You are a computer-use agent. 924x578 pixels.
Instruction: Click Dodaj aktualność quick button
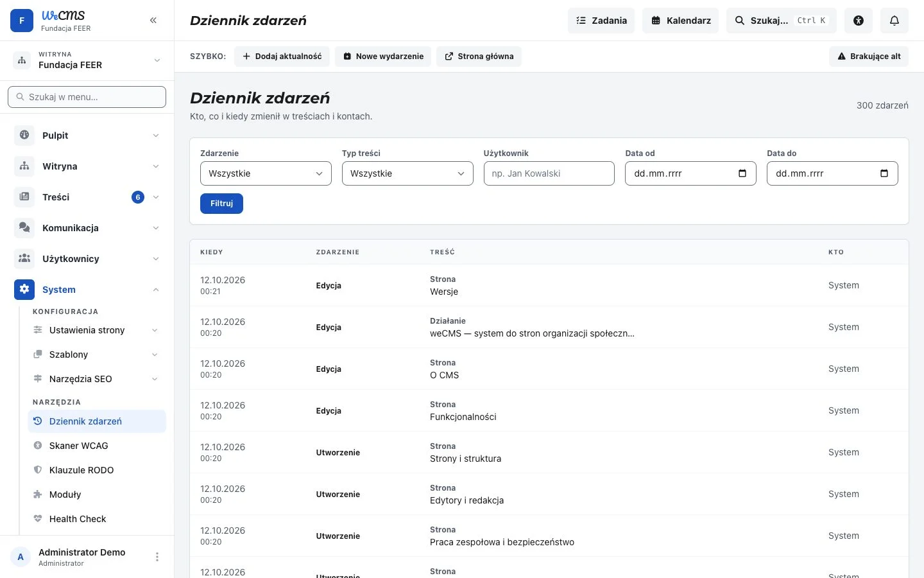(282, 57)
